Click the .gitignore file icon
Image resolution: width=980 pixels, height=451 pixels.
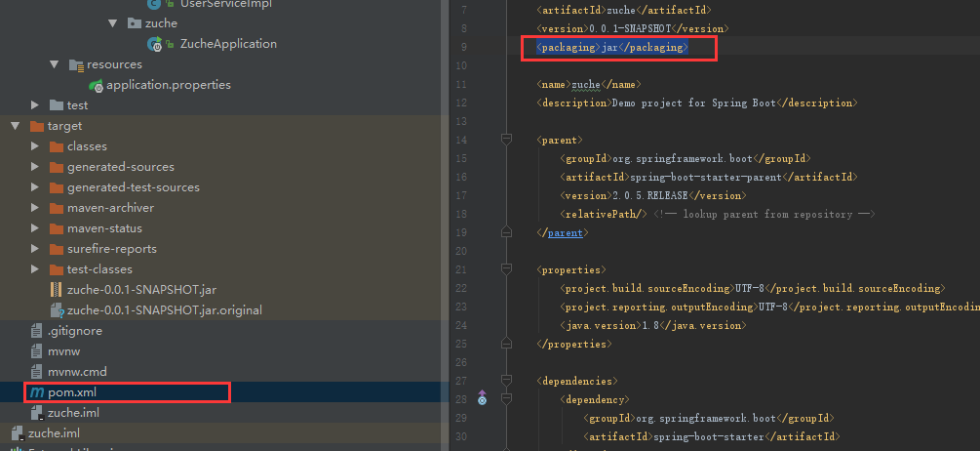click(37, 331)
